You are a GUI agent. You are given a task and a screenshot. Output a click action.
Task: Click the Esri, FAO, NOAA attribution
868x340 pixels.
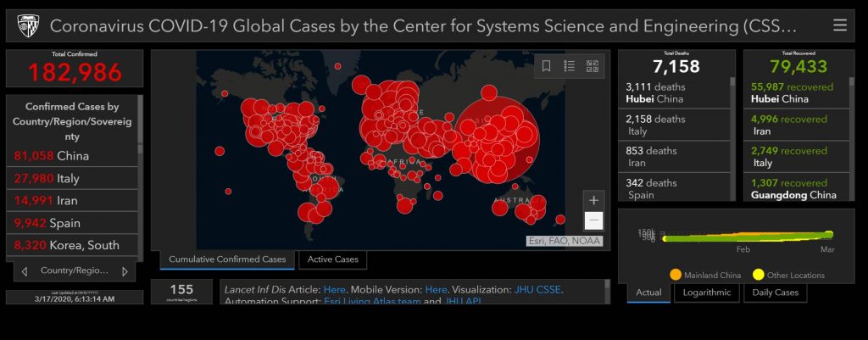564,241
